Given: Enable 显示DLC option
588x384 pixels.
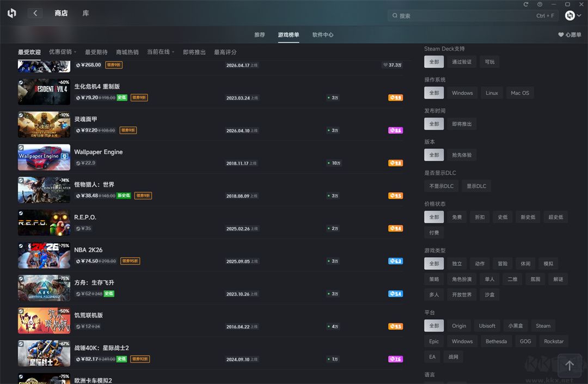Looking at the screenshot, I should [x=476, y=186].
